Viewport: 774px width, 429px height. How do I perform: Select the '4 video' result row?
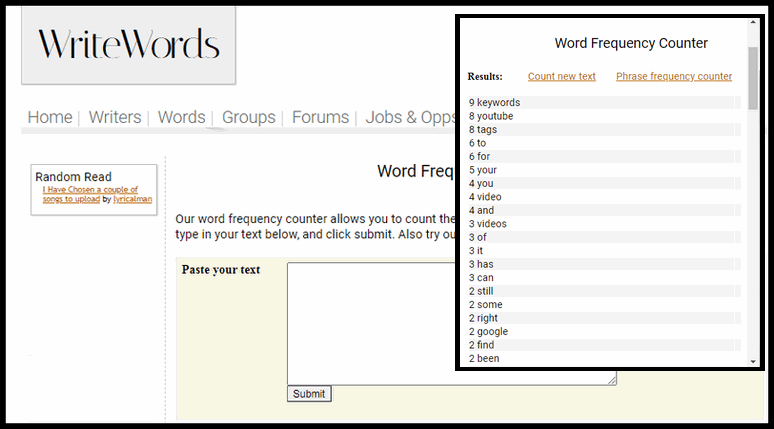pyautogui.click(x=604, y=197)
